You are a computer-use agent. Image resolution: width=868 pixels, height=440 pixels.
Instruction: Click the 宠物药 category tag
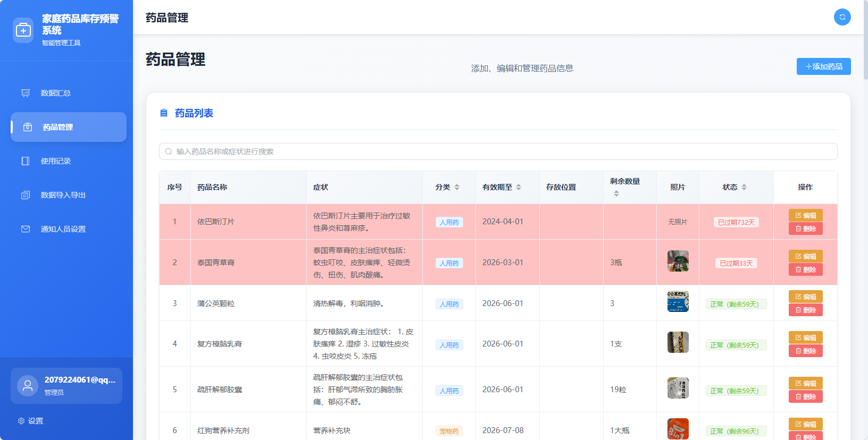click(449, 431)
